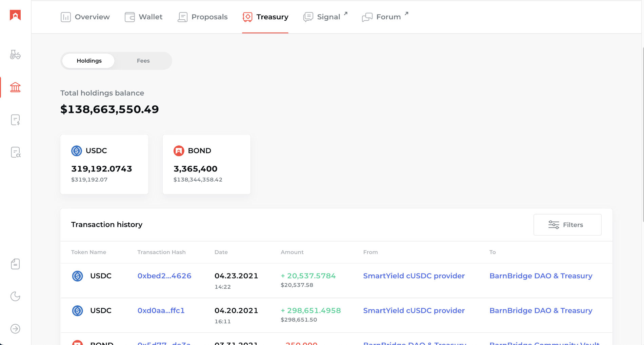
Task: Open BarnBridge DAO & Treasury link in 04.20.2021 row
Action: point(541,310)
